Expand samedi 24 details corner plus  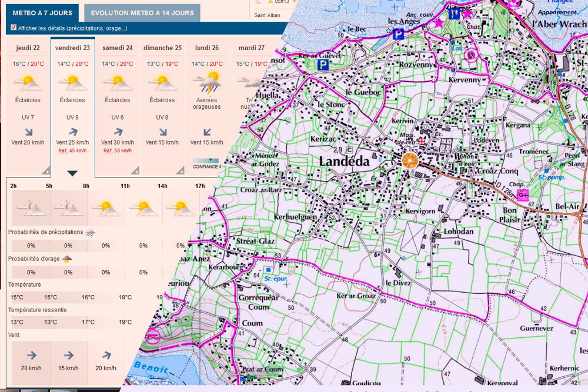(136, 171)
